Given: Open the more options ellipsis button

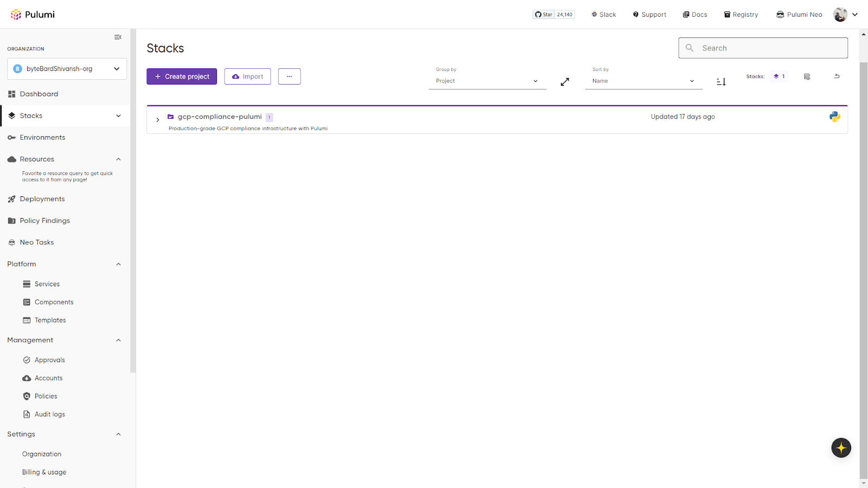Looking at the screenshot, I should (290, 76).
